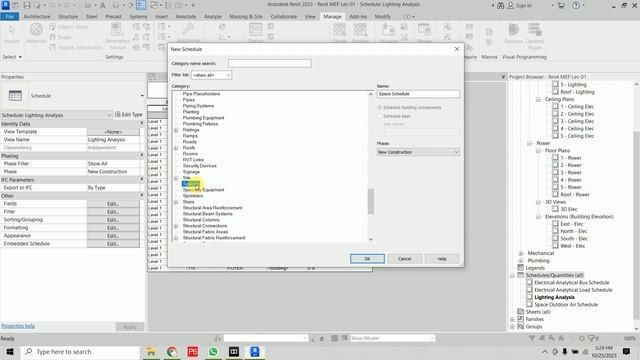Image resolution: width=640 pixels, height=360 pixels.
Task: Click the Snaps tool in the ribbon
Action: 60,37
